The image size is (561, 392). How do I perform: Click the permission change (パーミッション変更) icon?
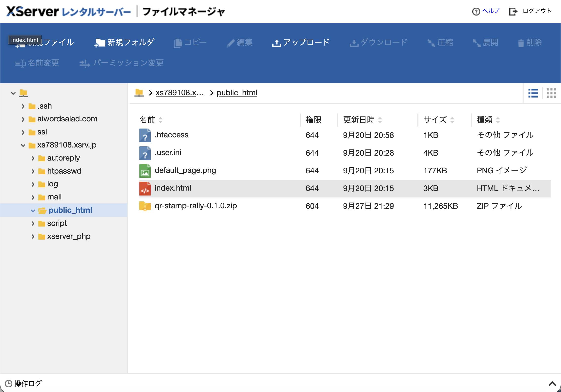pos(84,64)
